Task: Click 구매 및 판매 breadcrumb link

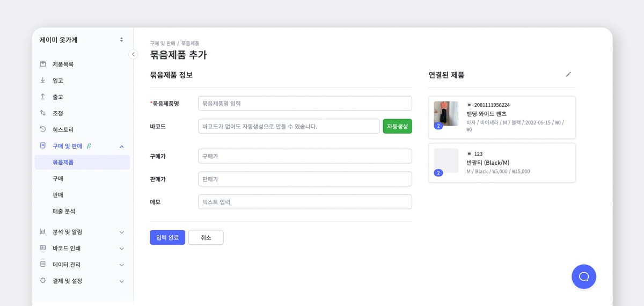Action: tap(163, 43)
